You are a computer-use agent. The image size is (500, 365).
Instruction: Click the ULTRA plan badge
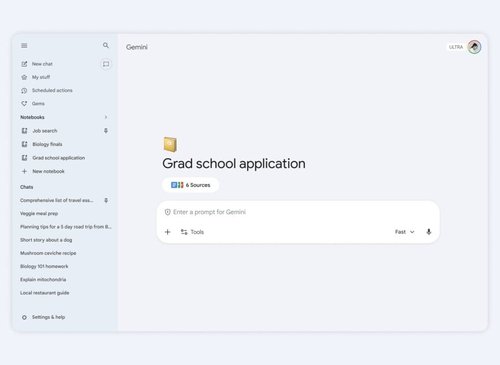456,47
